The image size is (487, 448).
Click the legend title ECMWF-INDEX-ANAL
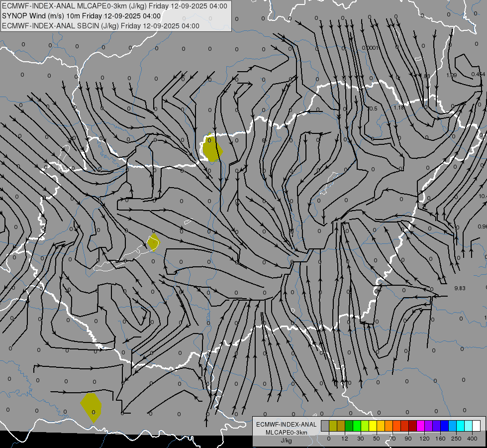(287, 425)
